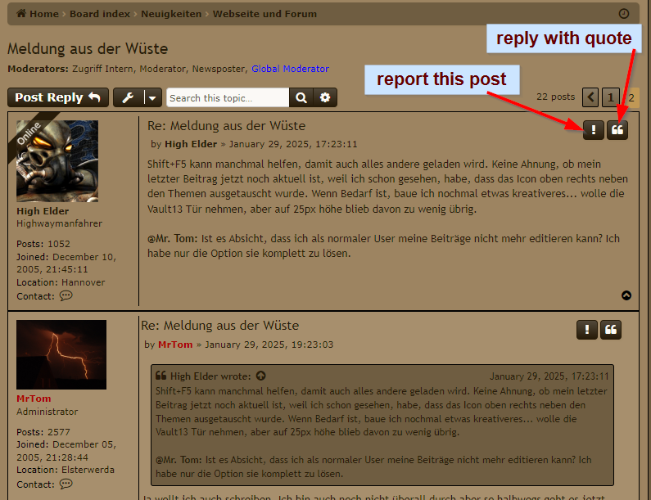Screen dimensions: 651x500
Task: Jump to quoted post via arrow icon
Action: coord(261,376)
